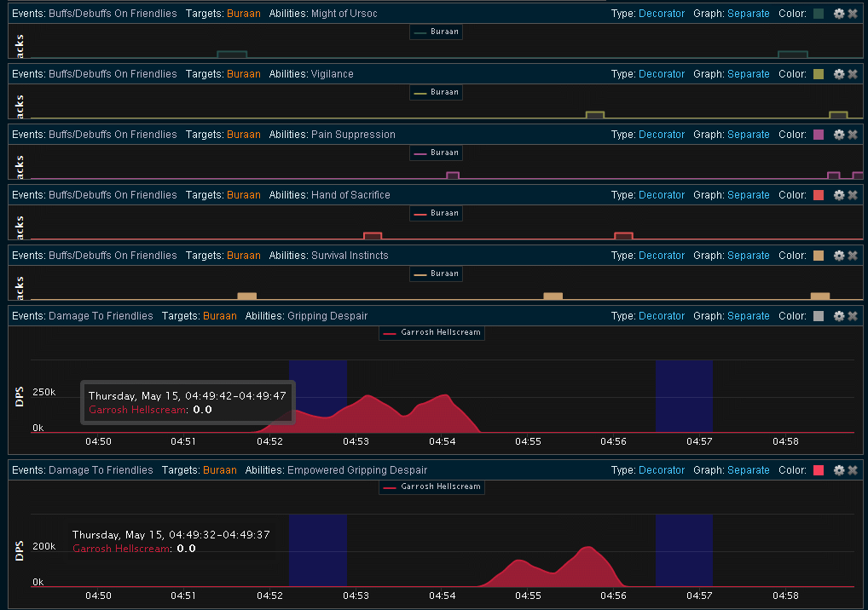The width and height of the screenshot is (868, 610).
Task: Change Type Decorator for Empowered Gripping Despair
Action: 662,470
